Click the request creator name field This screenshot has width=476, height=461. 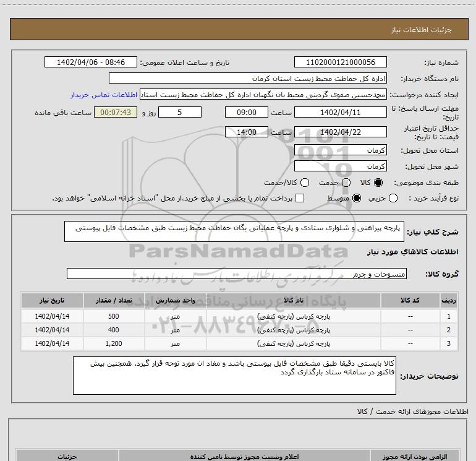click(263, 95)
